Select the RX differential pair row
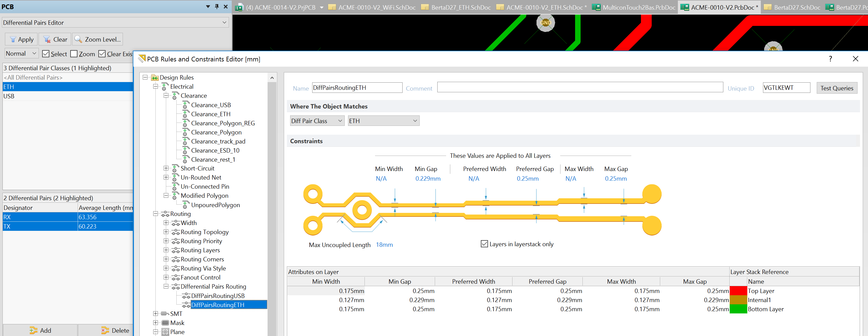The width and height of the screenshot is (868, 336). pos(68,217)
